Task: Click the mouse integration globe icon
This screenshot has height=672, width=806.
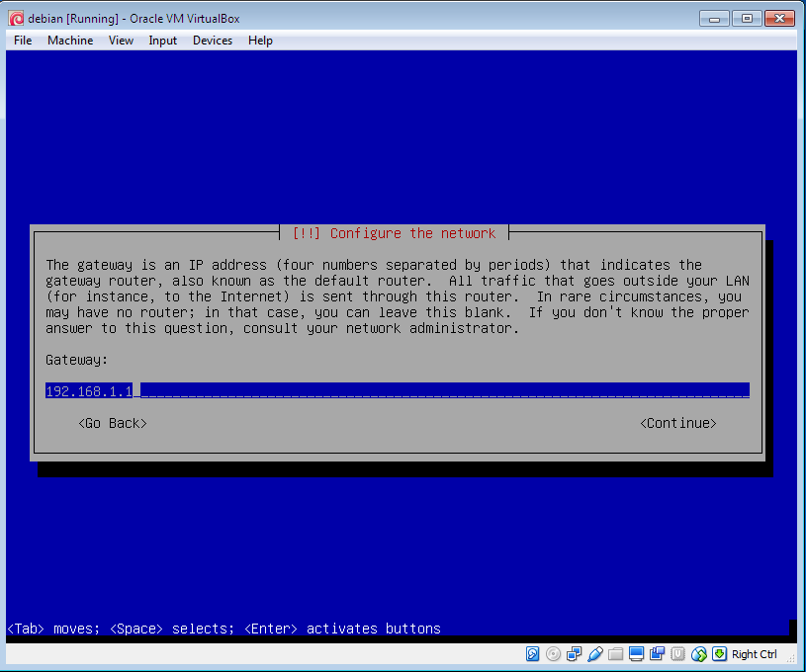Action: 698,653
